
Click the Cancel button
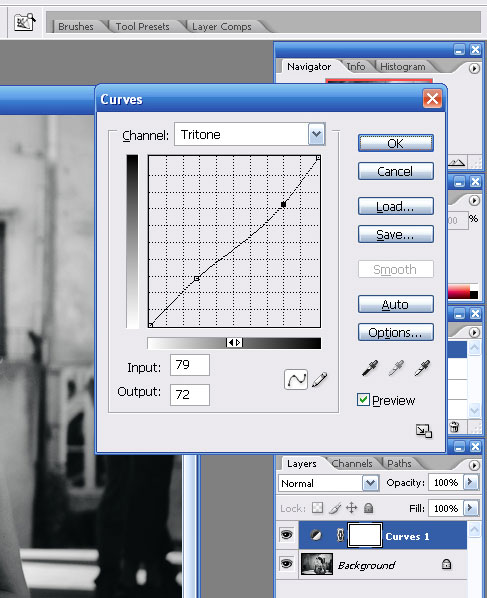pyautogui.click(x=395, y=171)
